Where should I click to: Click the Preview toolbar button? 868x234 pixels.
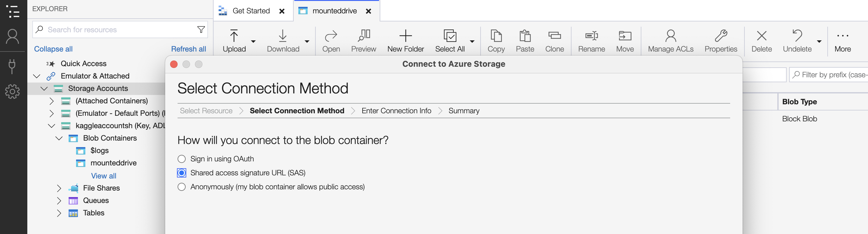click(x=364, y=41)
